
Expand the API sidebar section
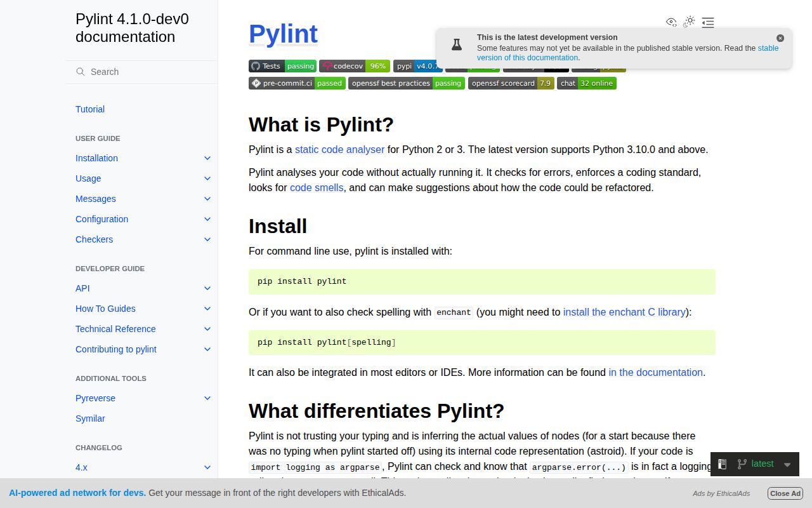[x=207, y=288]
